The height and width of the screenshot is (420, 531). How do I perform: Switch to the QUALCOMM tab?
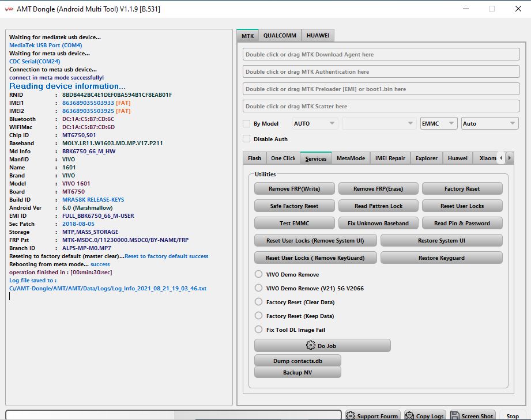click(x=280, y=36)
